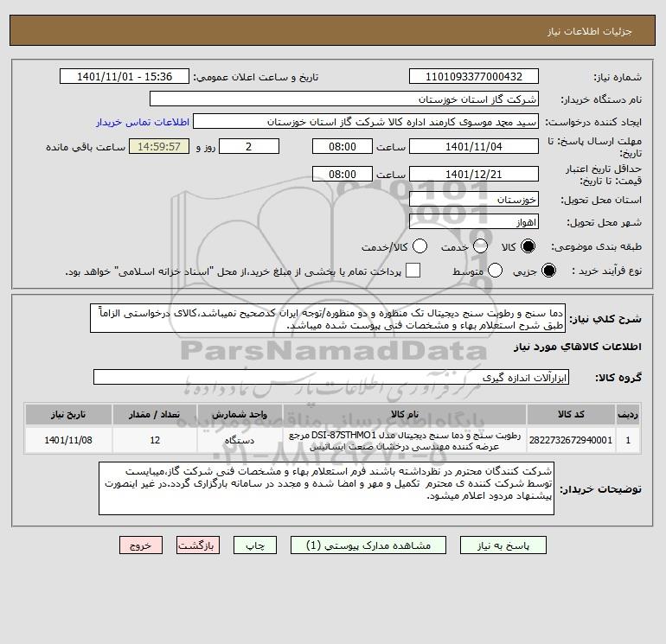
Task: Click the remaining time countdown 14:59:57
Action: pyautogui.click(x=159, y=146)
